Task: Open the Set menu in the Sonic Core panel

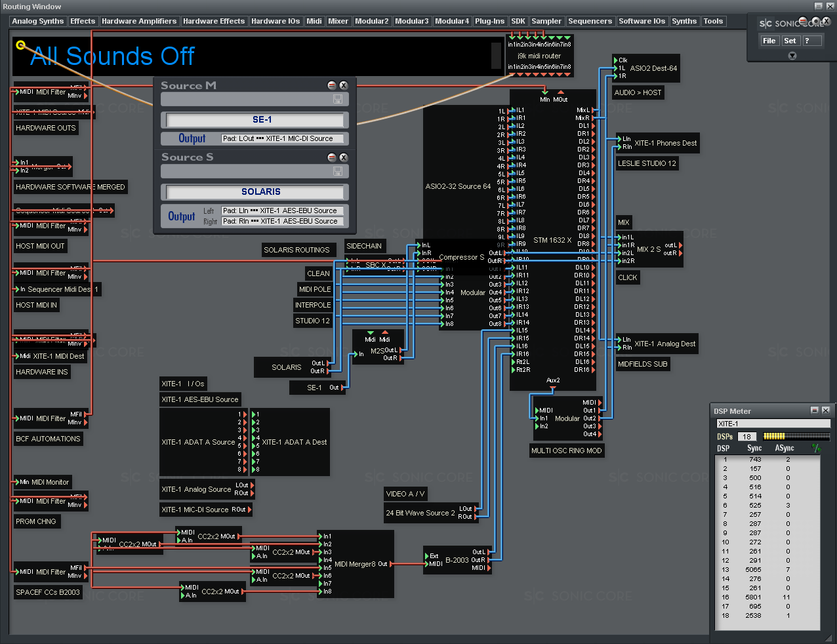Action: tap(790, 41)
